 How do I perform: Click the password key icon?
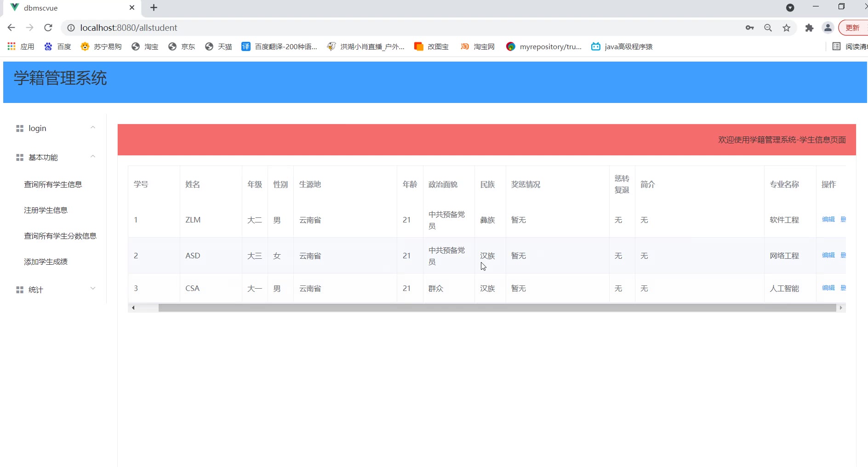750,28
